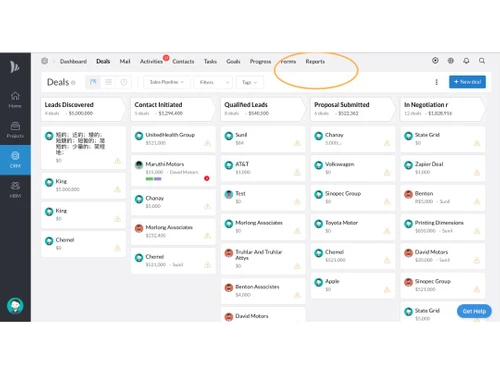Open the HRM sidebar module
Viewport: 500px width, 375px height.
[15, 190]
